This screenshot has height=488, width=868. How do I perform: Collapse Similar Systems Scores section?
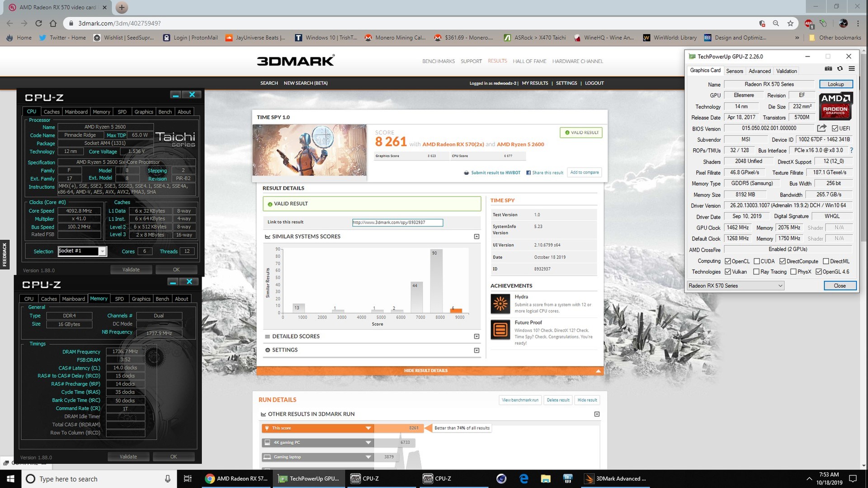click(x=476, y=236)
